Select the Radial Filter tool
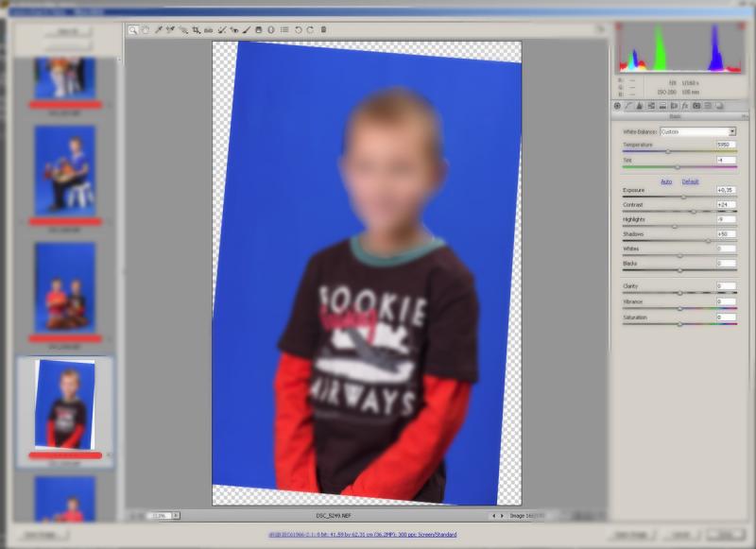 click(x=271, y=30)
